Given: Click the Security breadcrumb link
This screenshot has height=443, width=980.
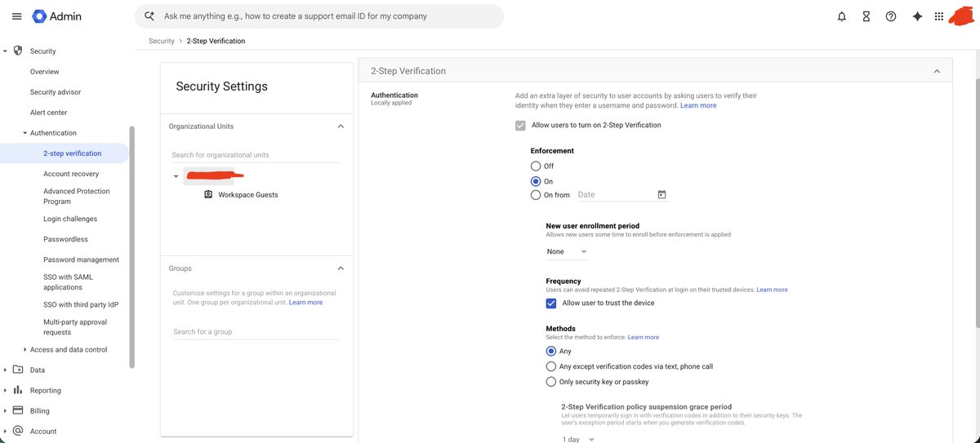Looking at the screenshot, I should pyautogui.click(x=162, y=41).
